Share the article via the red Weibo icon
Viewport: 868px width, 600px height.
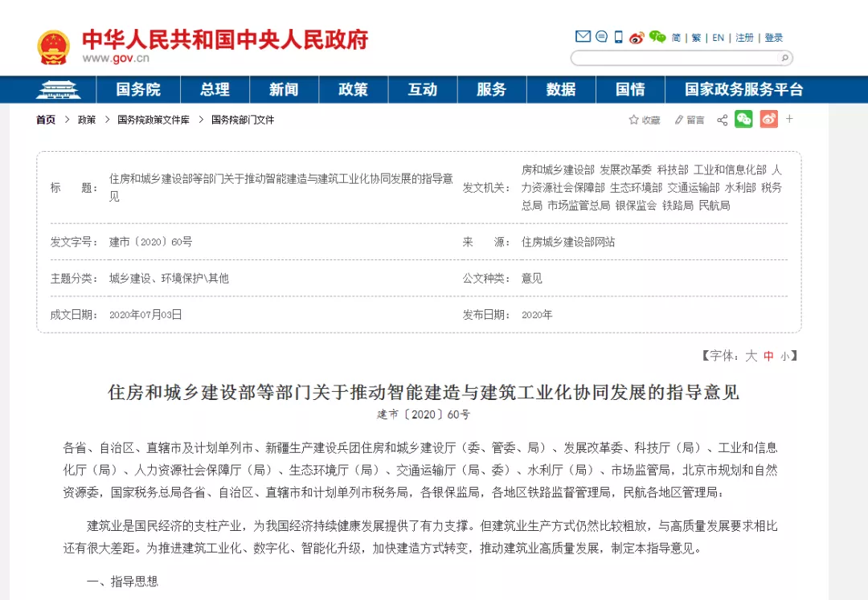coord(768,119)
